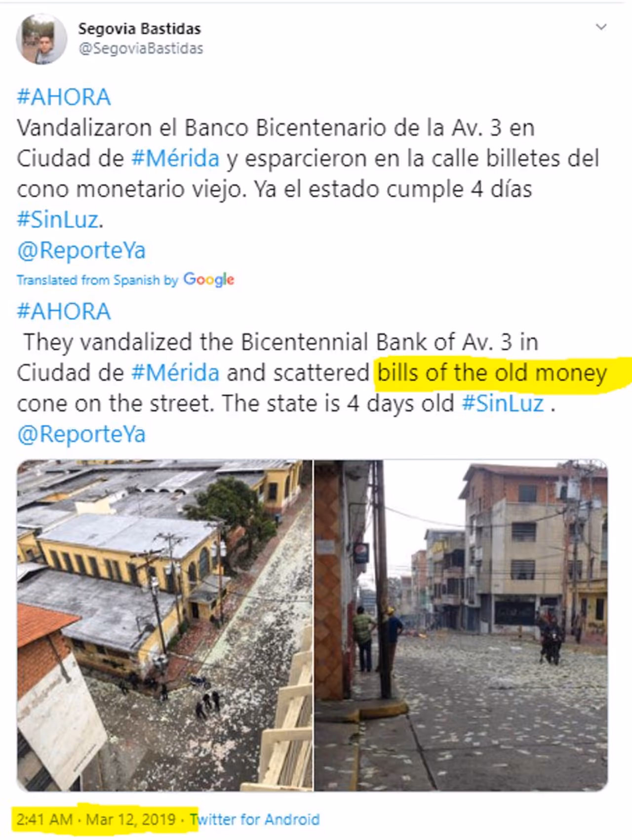The image size is (632, 840).
Task: View the street-level bills photo thumbnail
Action: 461,626
